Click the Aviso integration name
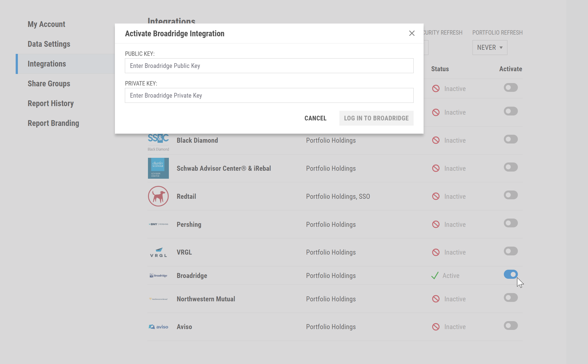The height and width of the screenshot is (364, 588). point(184,327)
